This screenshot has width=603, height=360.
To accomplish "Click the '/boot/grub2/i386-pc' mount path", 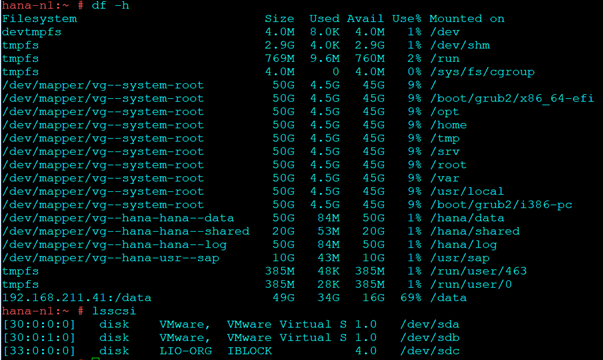I will pos(501,205).
